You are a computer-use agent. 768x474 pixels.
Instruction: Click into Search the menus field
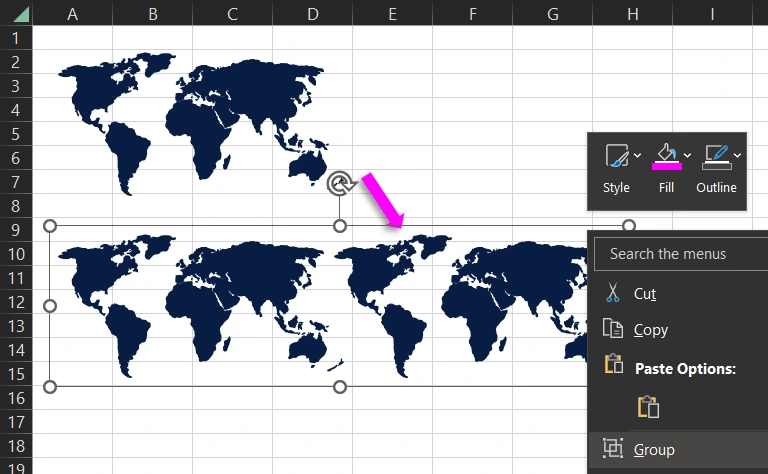[x=681, y=254]
